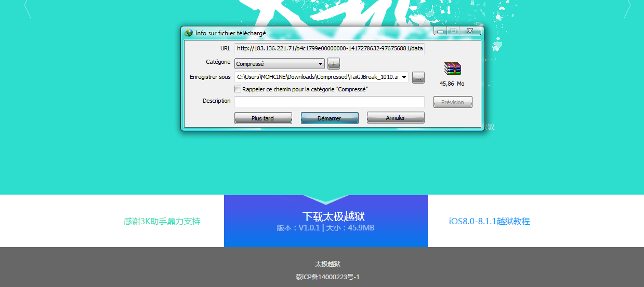Add a new category with plus button
The height and width of the screenshot is (287, 644).
pyautogui.click(x=334, y=64)
